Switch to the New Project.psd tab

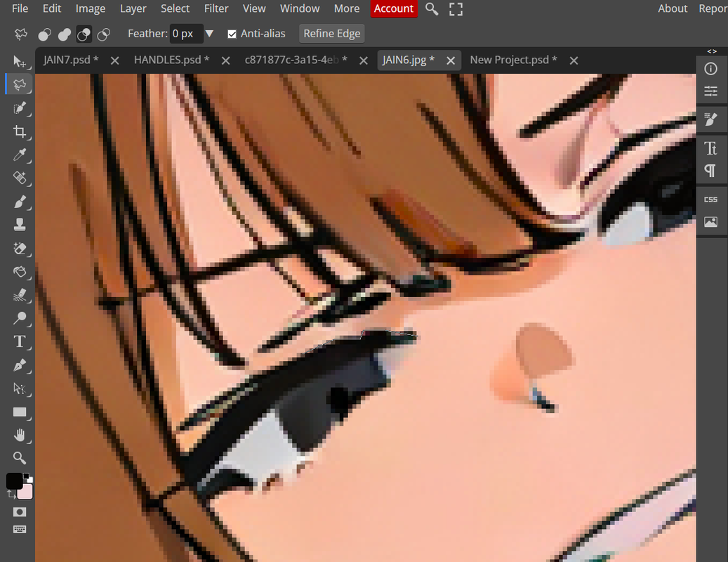click(x=513, y=60)
